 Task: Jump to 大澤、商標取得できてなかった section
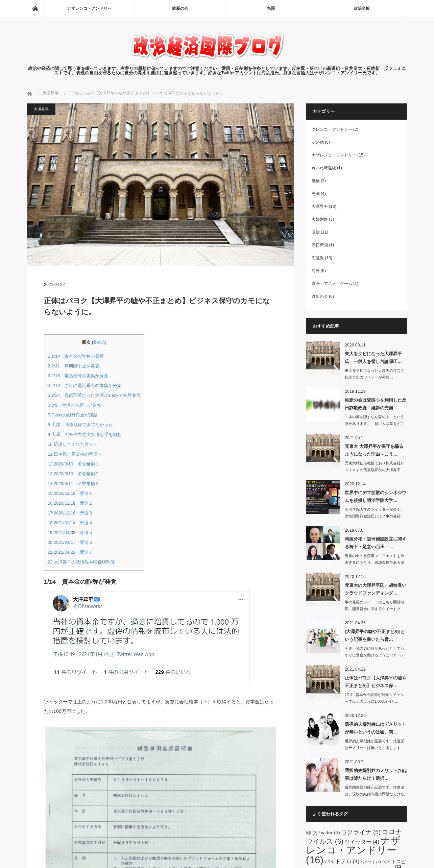click(x=80, y=425)
